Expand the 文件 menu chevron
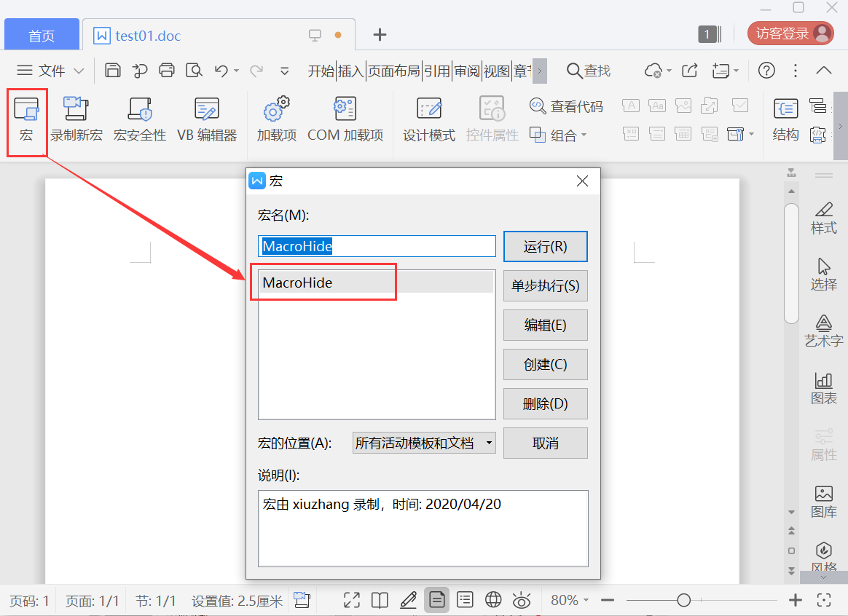 [79, 71]
